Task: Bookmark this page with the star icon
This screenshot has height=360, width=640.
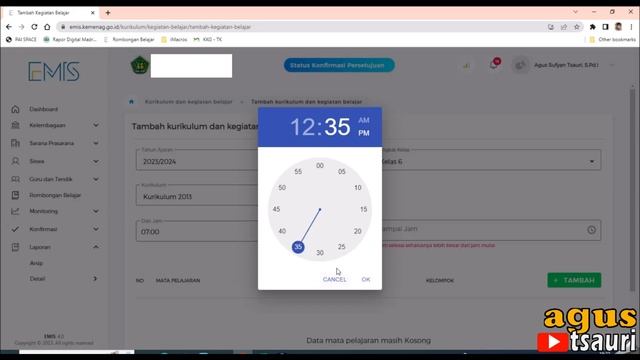Action: [x=577, y=27]
